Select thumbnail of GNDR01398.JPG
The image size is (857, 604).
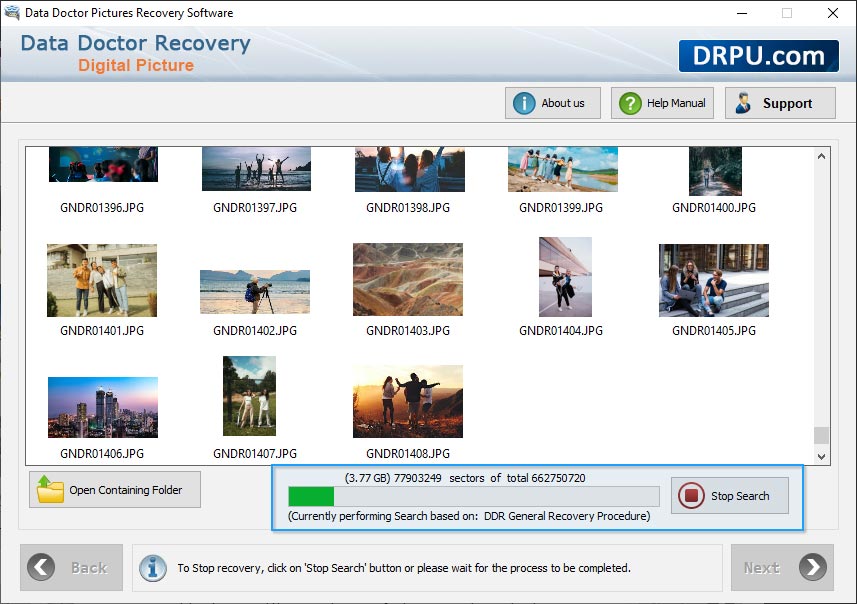tap(410, 169)
